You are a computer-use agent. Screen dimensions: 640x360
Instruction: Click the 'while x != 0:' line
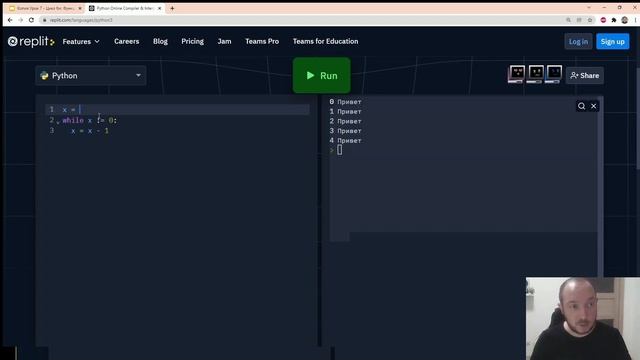89,120
